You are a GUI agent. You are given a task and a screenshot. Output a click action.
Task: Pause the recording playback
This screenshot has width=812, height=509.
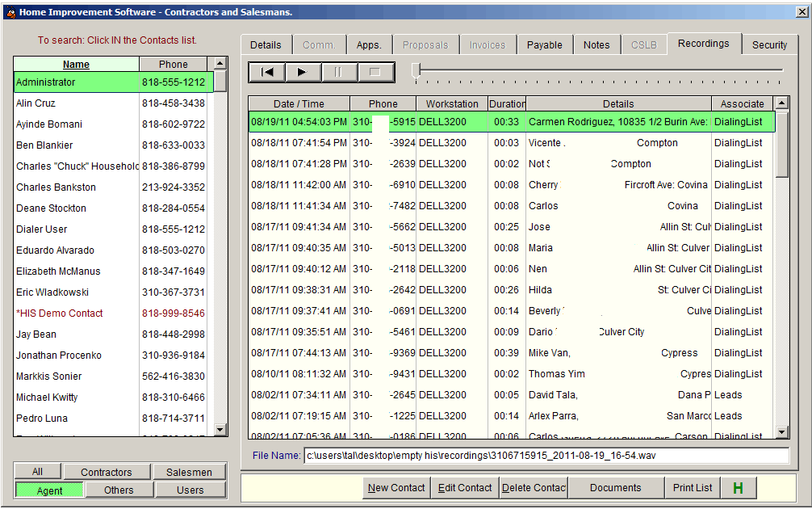point(339,72)
